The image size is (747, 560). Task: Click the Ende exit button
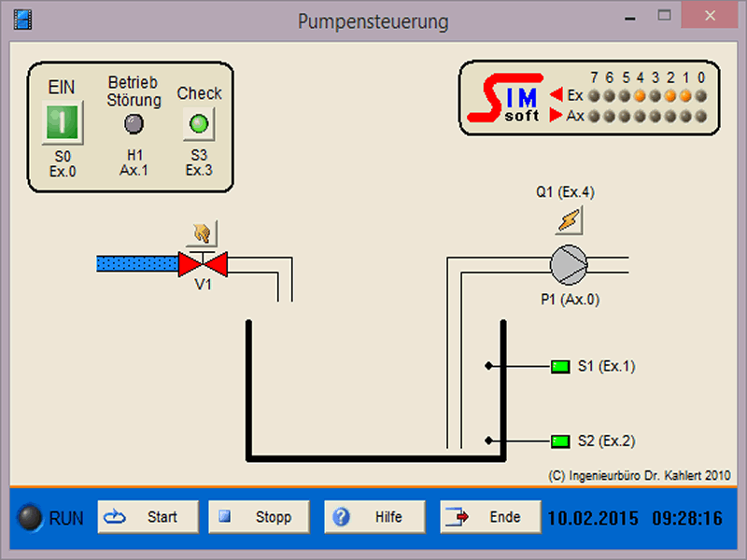[490, 517]
